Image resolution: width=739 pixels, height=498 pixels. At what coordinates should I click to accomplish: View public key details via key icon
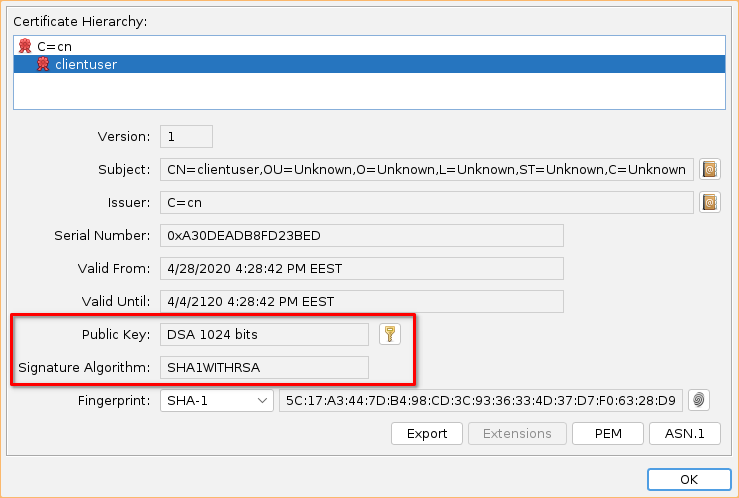point(390,334)
